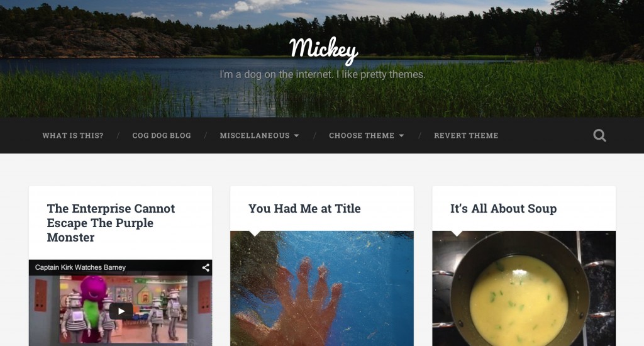Click the Mickey site title
The width and height of the screenshot is (644, 346).
(x=323, y=50)
